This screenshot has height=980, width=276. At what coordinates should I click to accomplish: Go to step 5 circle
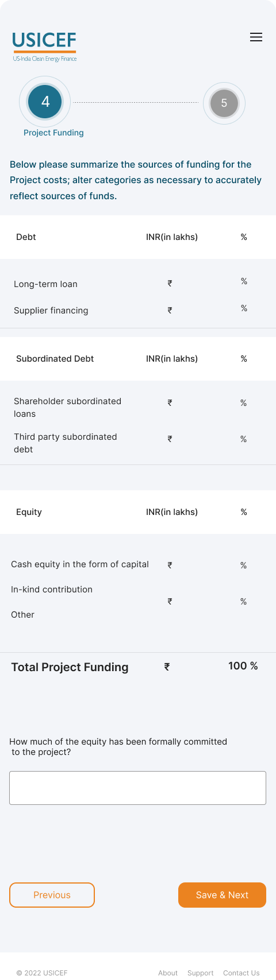point(224,103)
